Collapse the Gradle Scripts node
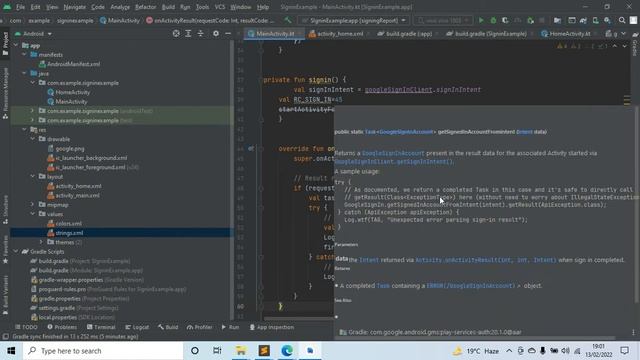Screen dimensions: 640x360 [x=16, y=251]
